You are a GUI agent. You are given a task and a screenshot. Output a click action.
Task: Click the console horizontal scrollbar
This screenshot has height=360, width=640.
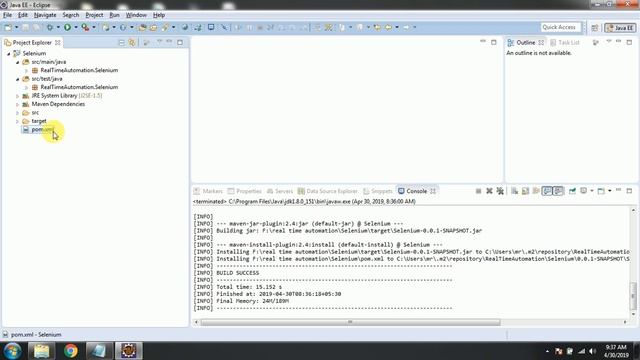[x=350, y=322]
